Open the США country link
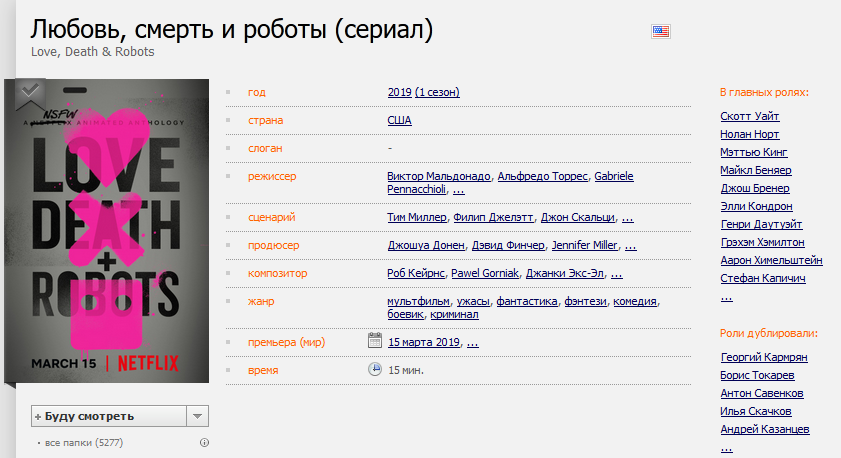 click(400, 120)
